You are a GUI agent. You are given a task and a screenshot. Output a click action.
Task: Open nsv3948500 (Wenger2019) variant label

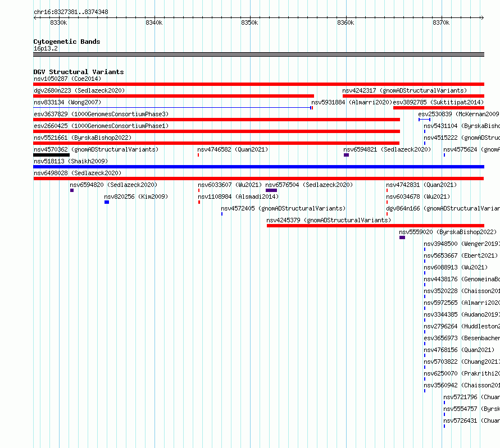click(462, 244)
